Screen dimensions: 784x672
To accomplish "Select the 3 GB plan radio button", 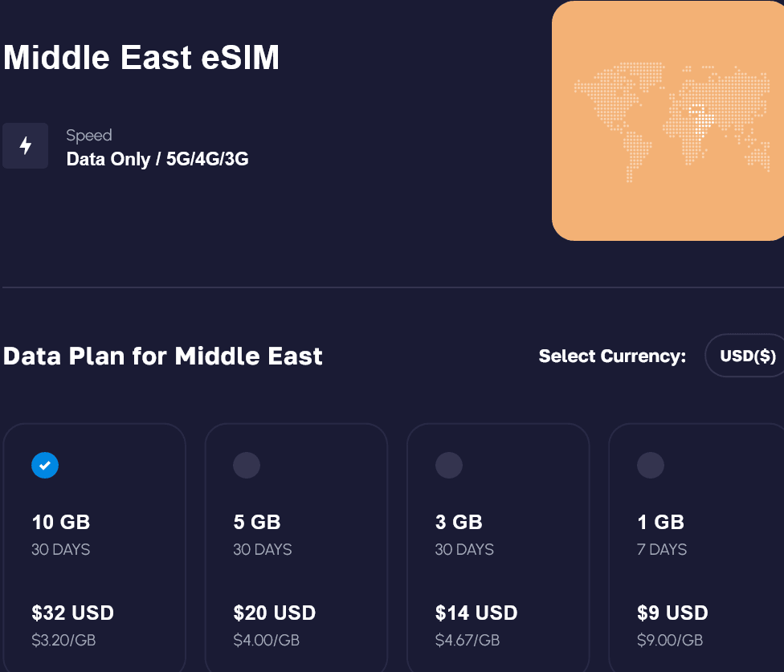I will [x=448, y=465].
